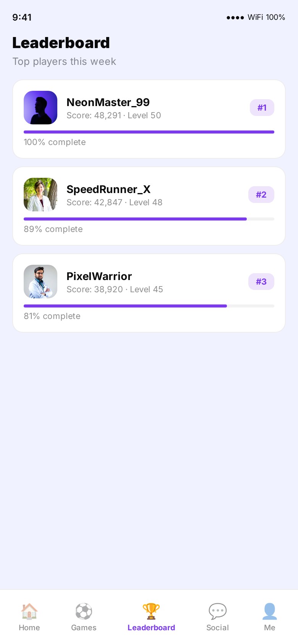
Task: Tap the Home house icon
Action: pyautogui.click(x=29, y=611)
